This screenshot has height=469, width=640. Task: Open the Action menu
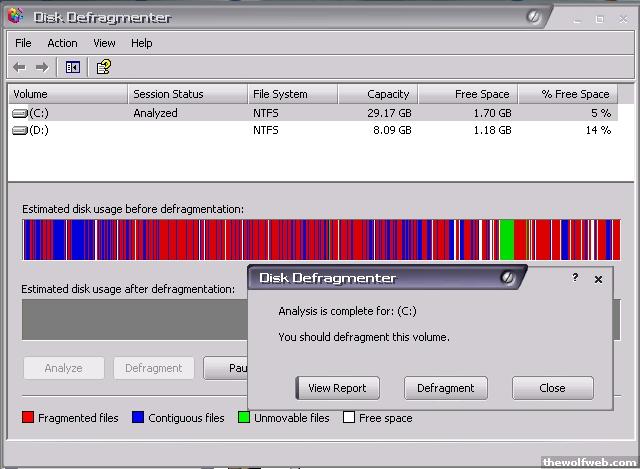62,43
